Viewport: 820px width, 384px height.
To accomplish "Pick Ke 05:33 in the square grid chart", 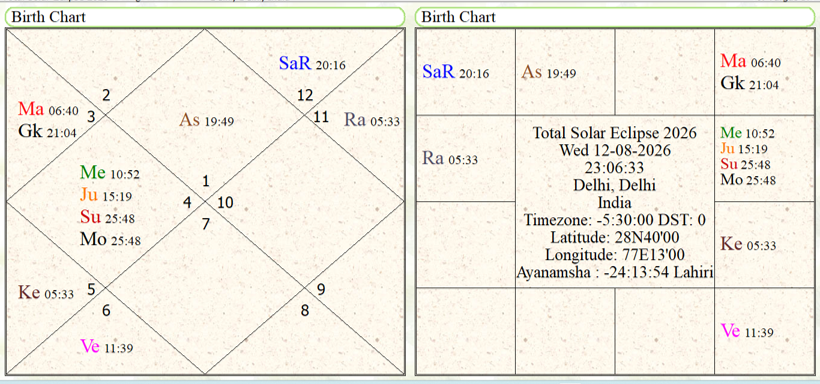I will click(x=748, y=244).
